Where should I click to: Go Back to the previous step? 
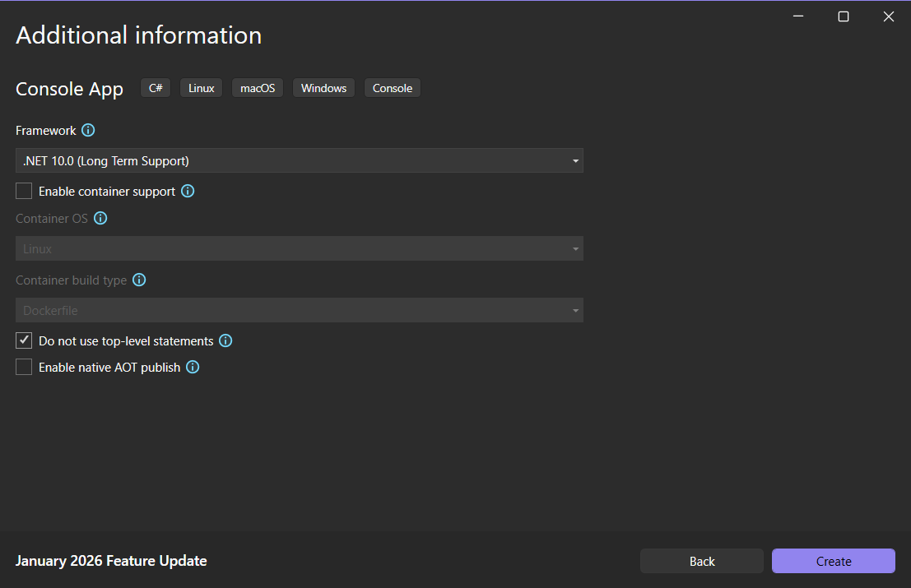[x=702, y=561]
